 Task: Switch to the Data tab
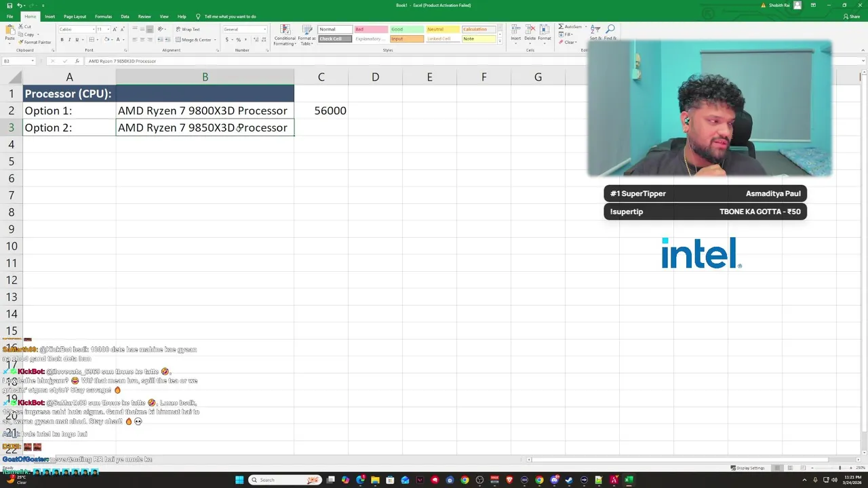(125, 16)
